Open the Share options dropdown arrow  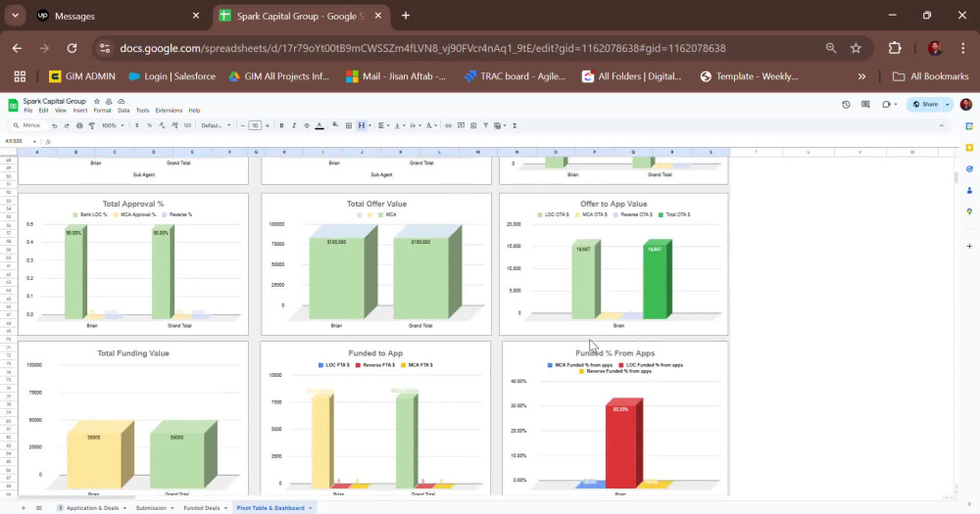coord(948,105)
